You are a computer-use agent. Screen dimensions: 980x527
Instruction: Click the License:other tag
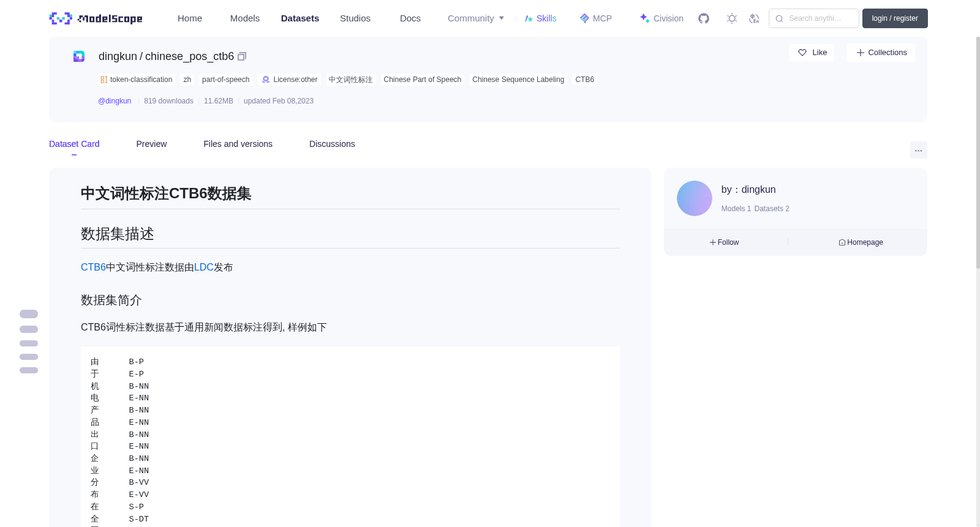pyautogui.click(x=290, y=80)
